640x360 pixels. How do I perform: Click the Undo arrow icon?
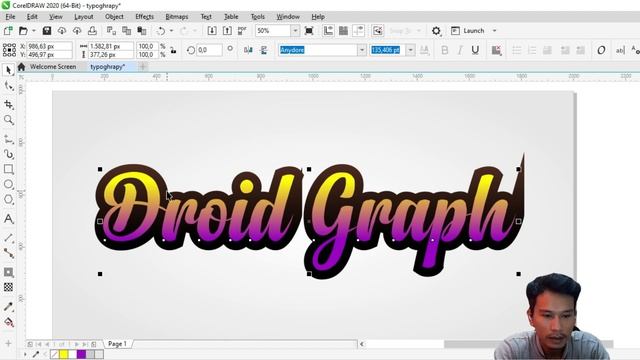(161, 31)
